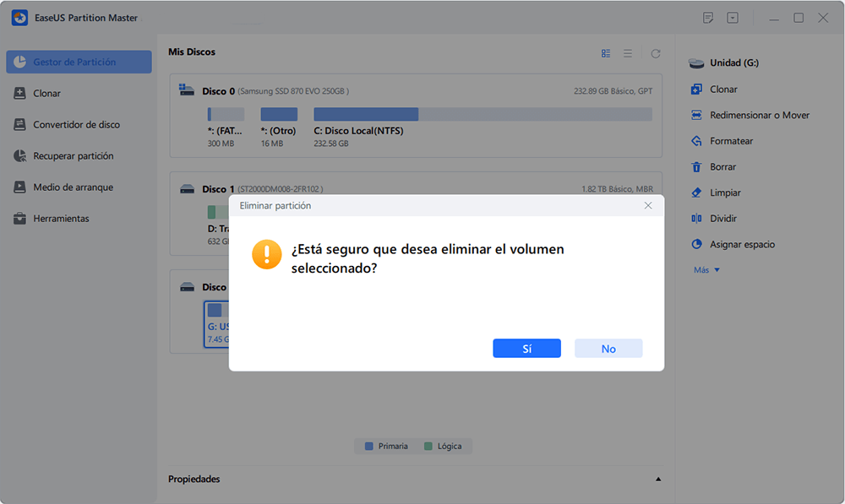Choose the Formatear action
Viewport: 845px width, 504px height.
731,141
